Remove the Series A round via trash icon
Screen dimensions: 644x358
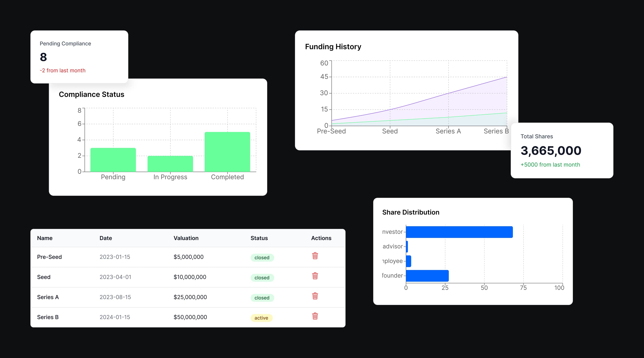coord(315,296)
